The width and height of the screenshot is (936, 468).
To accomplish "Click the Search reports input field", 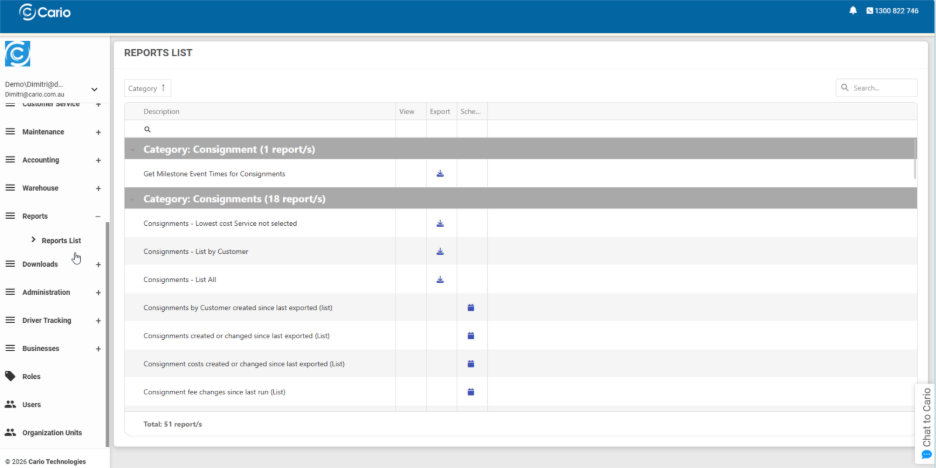I will [x=881, y=88].
